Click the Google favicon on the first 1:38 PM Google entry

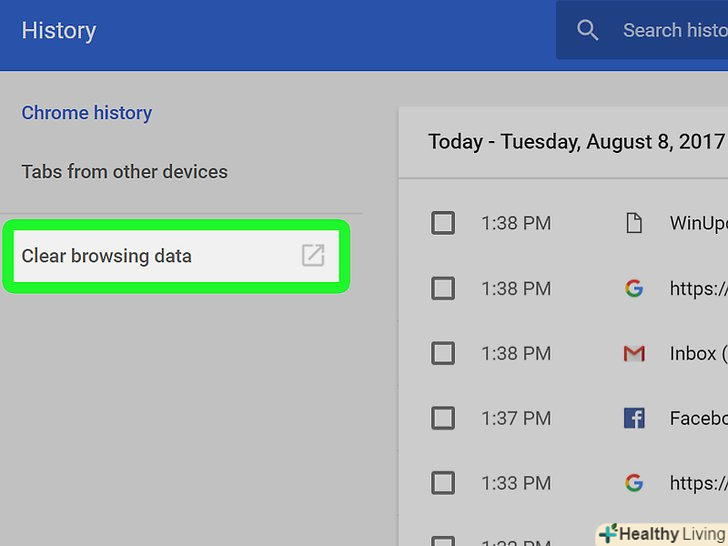[x=633, y=289]
